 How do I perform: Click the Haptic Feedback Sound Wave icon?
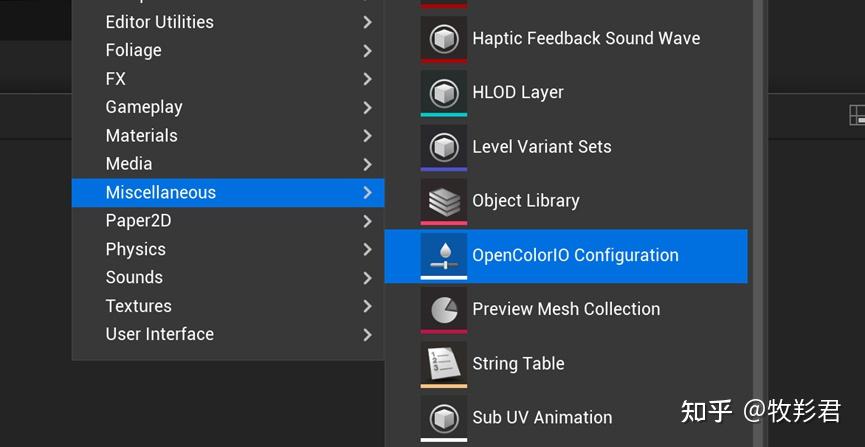point(443,38)
